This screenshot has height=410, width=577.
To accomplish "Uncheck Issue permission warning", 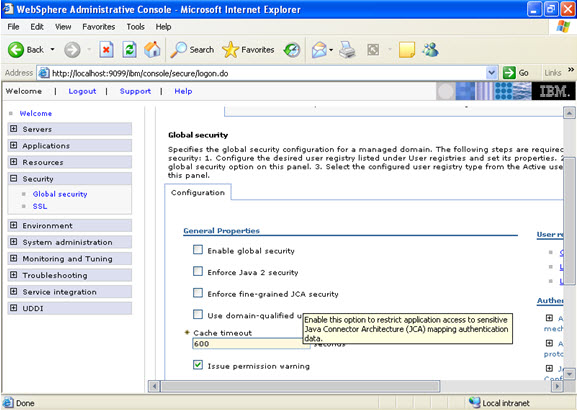I will (x=198, y=365).
